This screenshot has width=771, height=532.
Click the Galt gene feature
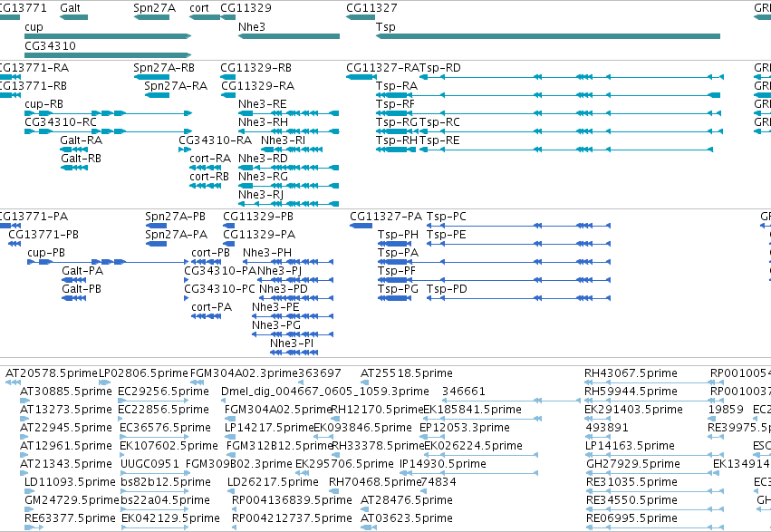[73, 18]
